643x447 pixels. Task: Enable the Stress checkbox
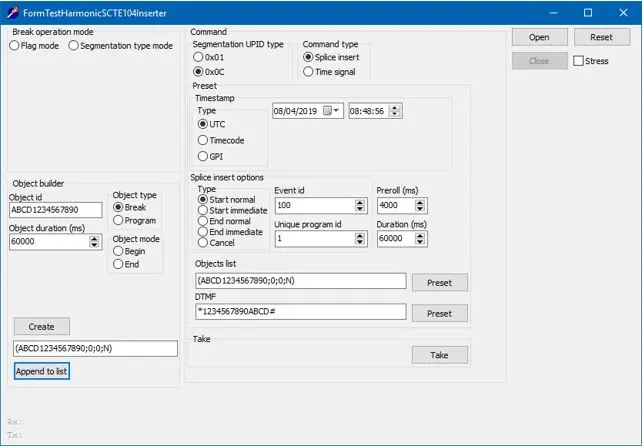[580, 61]
